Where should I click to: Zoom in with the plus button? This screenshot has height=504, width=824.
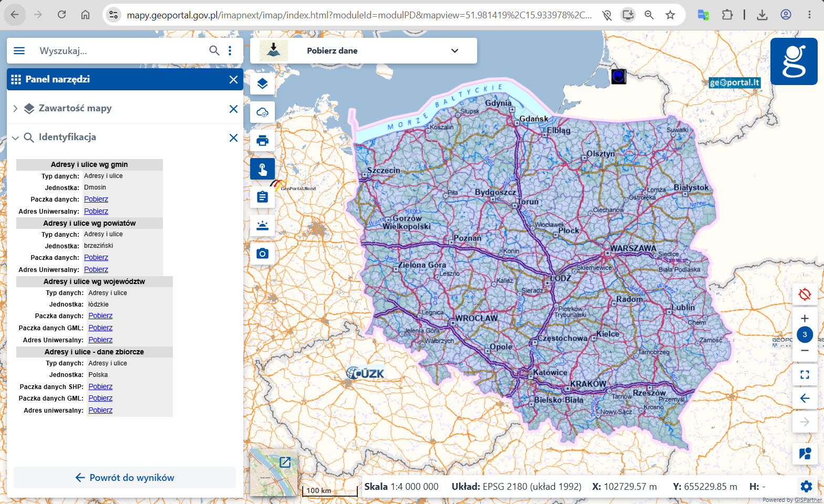(805, 319)
